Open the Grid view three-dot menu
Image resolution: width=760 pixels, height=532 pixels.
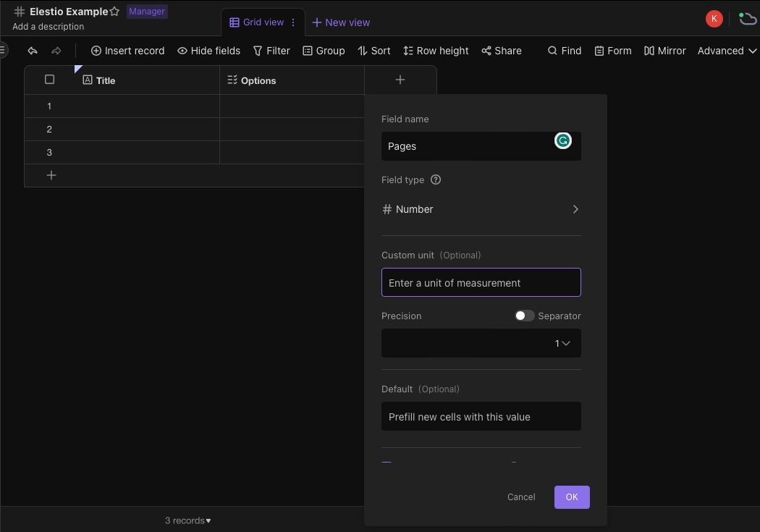click(293, 22)
